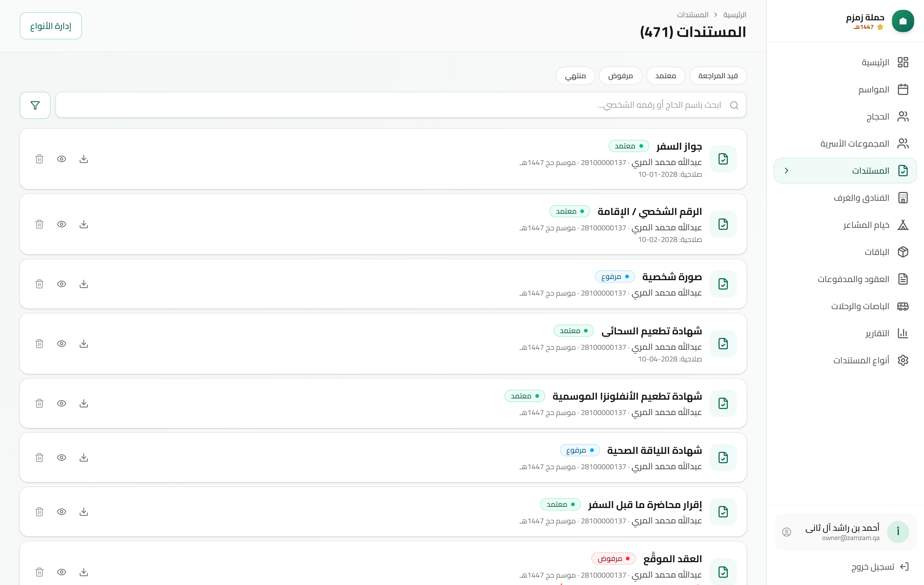Image resolution: width=924 pixels, height=585 pixels.
Task: Click the مرفوض badge on العقد الموقّع
Action: (613, 559)
